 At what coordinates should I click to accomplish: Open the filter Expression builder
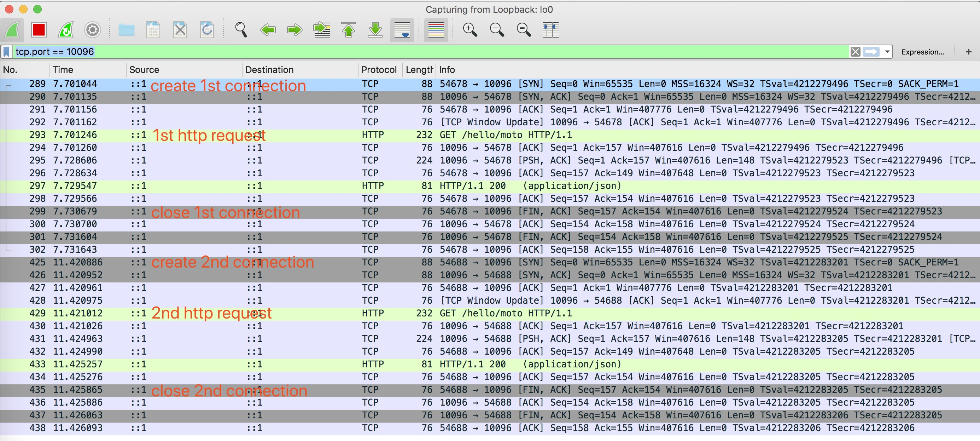coord(922,51)
